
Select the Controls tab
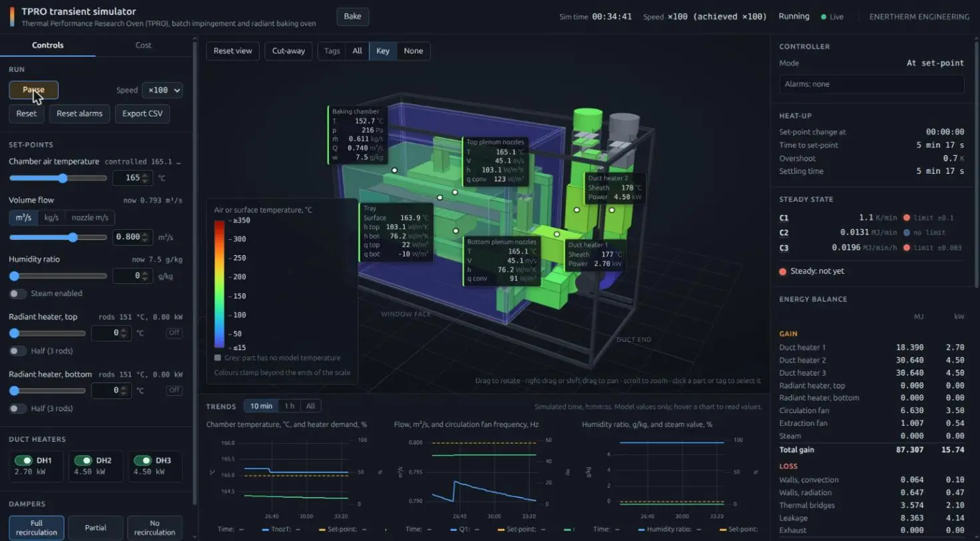[48, 45]
